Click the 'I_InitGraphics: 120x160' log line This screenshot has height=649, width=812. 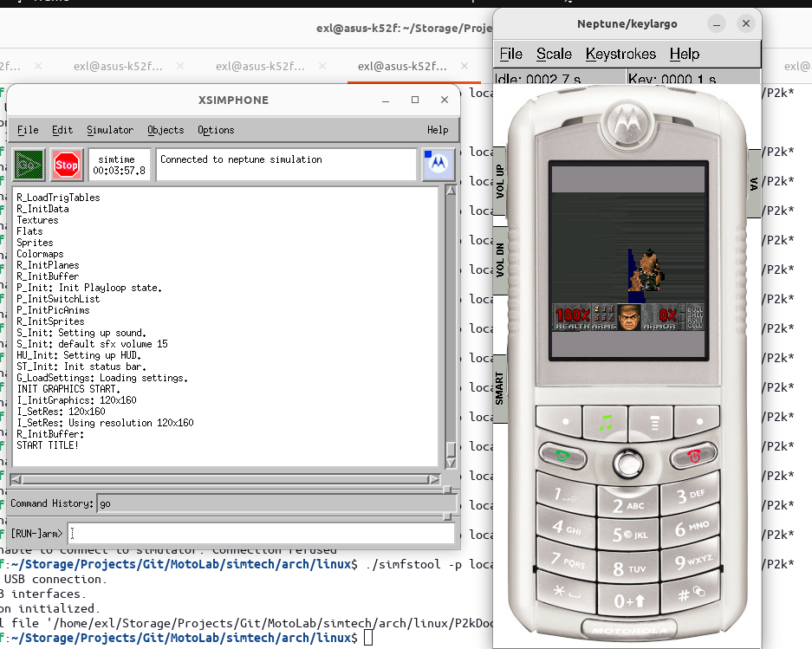(76, 399)
